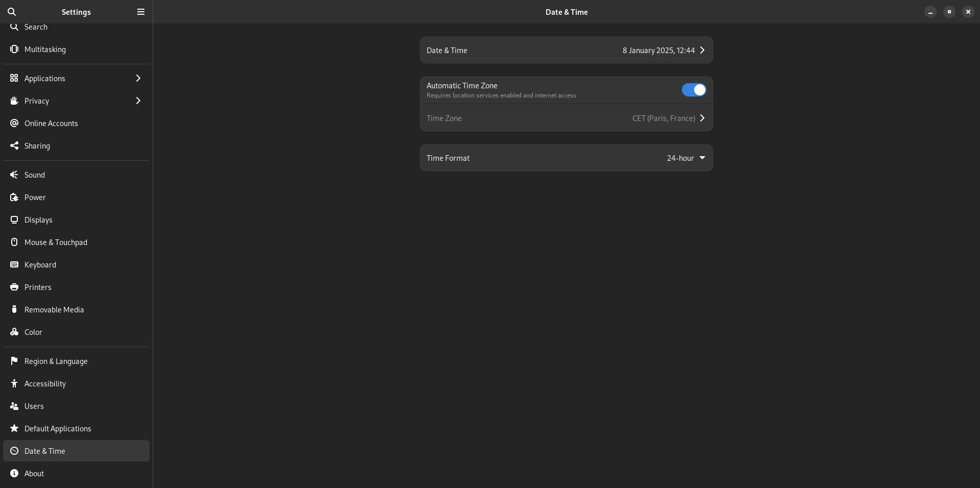Viewport: 980px width, 488px height.
Task: Open Mouse & Touchpad settings
Action: click(x=56, y=242)
